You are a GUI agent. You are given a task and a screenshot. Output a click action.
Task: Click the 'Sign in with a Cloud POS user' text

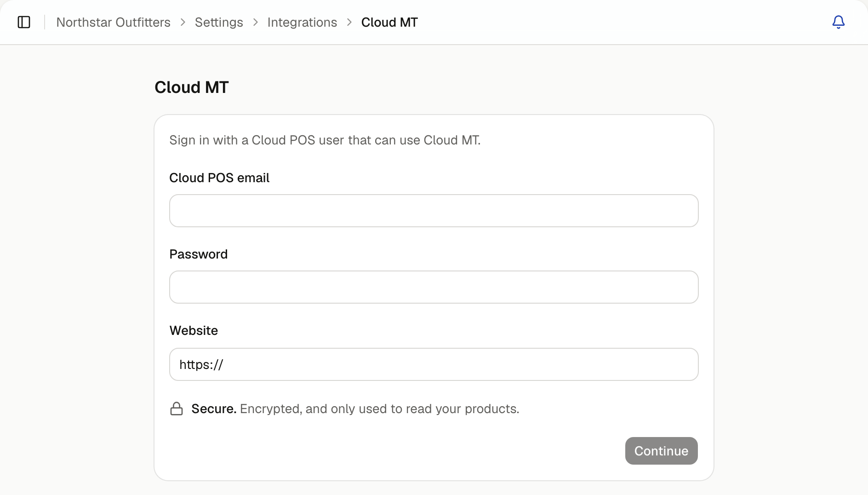[325, 140]
